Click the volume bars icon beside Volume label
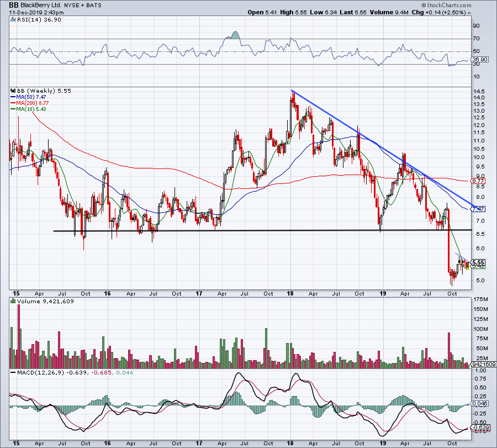 [x=13, y=301]
